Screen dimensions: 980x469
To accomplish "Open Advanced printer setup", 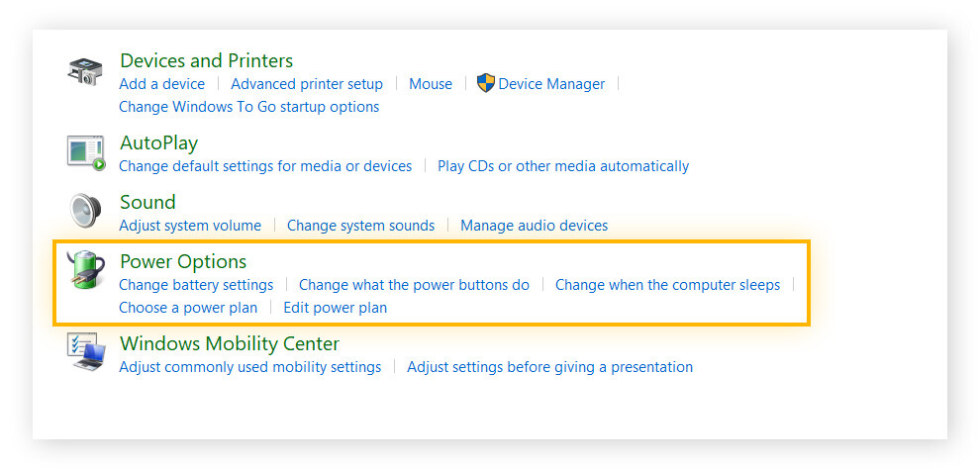I will pos(307,84).
